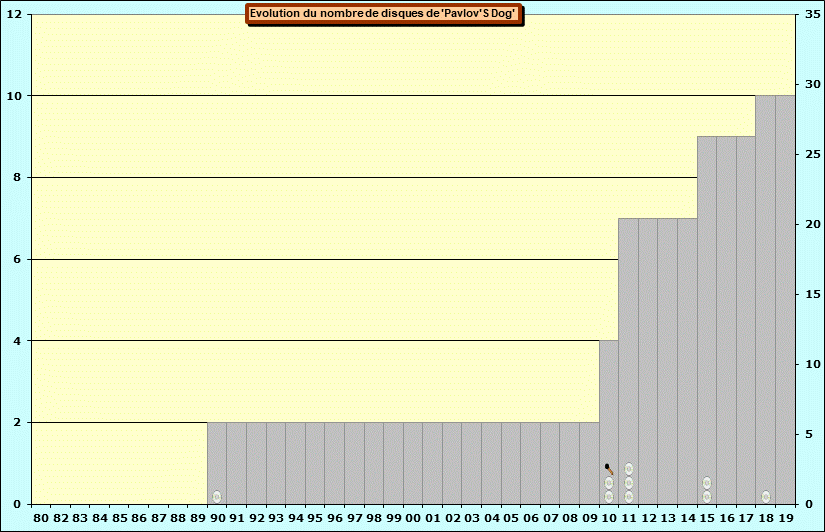Click the gray bar for year 12
Viewport: 825px width, 532px height.
point(648,361)
